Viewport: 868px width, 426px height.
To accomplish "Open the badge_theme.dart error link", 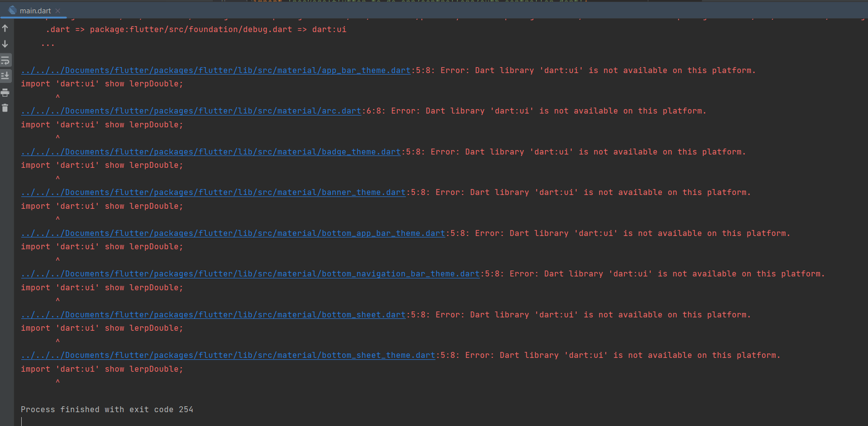I will coord(211,152).
